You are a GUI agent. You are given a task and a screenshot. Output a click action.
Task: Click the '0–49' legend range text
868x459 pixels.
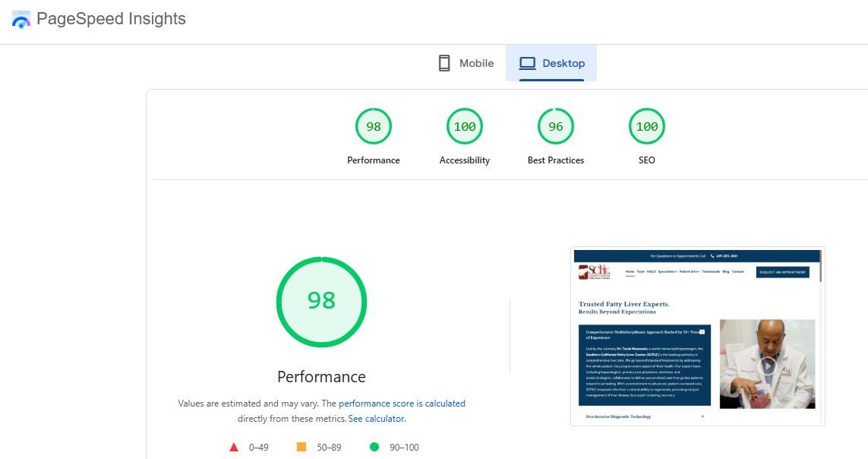pos(258,448)
